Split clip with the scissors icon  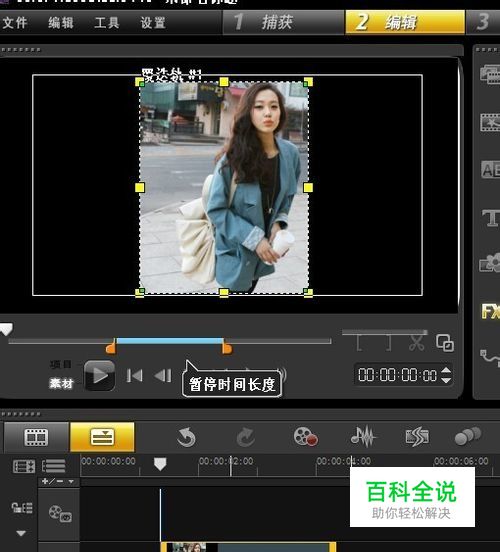click(x=417, y=343)
